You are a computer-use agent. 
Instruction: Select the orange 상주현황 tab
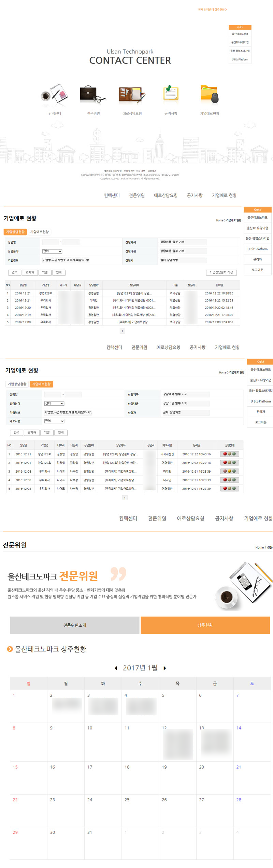coord(205,625)
